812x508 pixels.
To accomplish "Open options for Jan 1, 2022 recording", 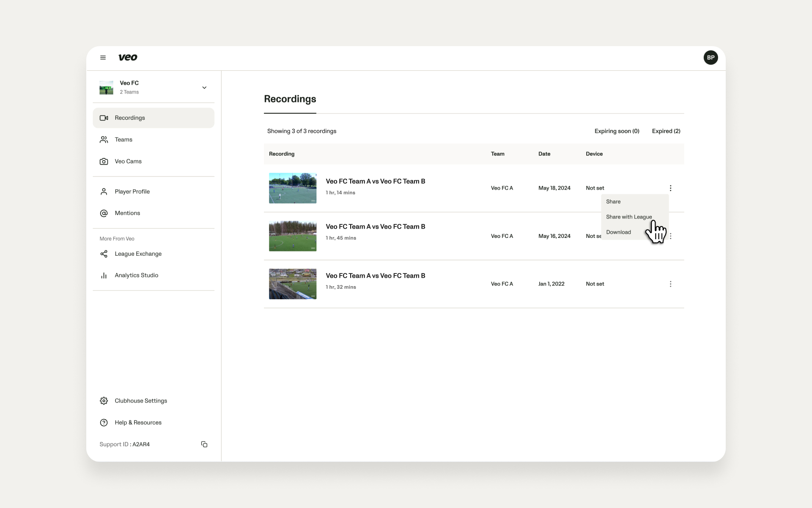I will tap(670, 284).
